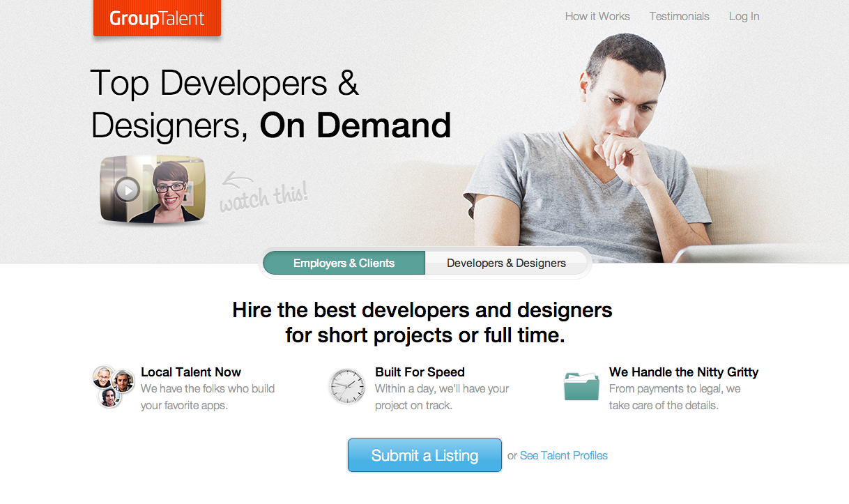Open the Log In link

pos(744,16)
